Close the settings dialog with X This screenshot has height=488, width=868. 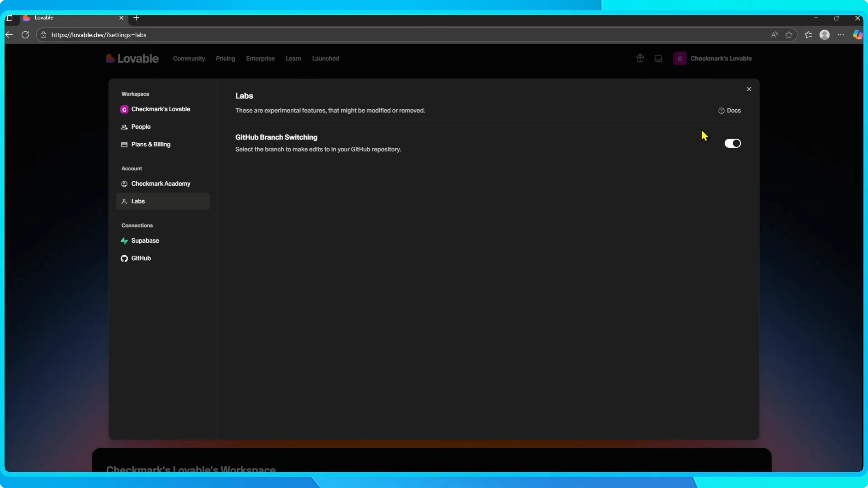749,89
